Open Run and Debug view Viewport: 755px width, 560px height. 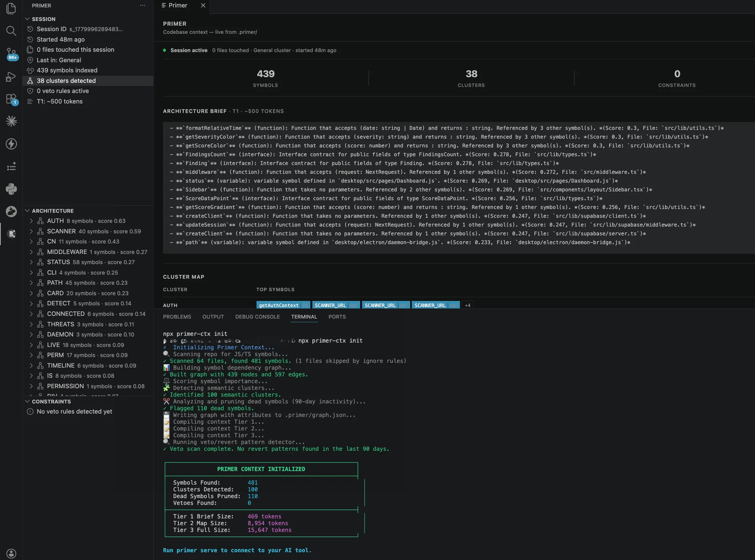click(11, 76)
